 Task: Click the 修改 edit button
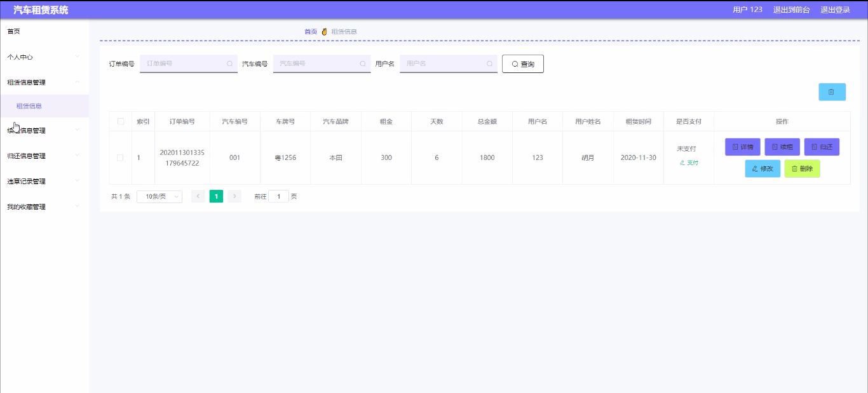(x=763, y=169)
